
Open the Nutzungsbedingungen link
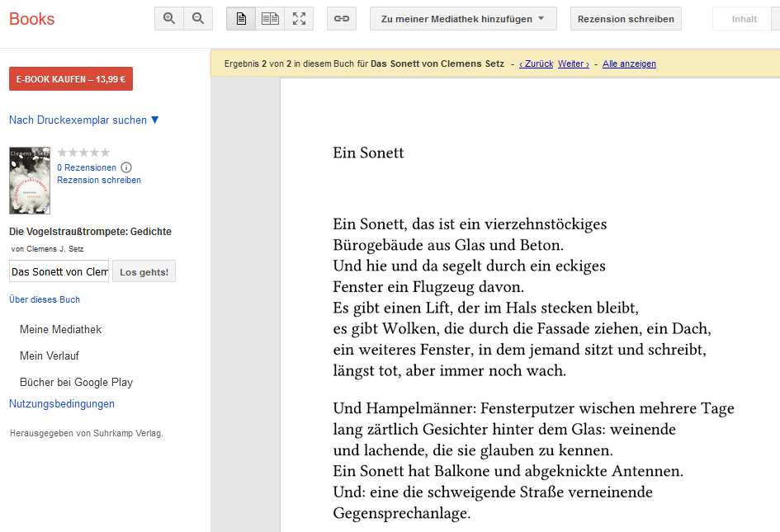point(62,403)
